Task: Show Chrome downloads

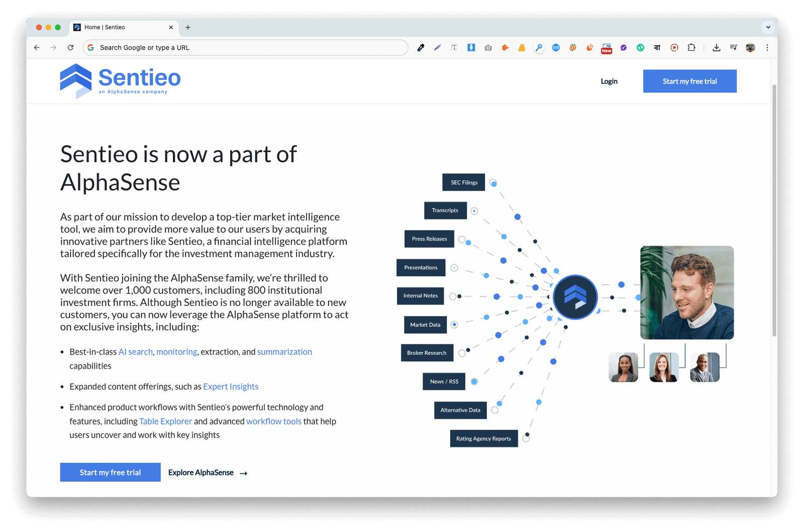Action: click(x=717, y=48)
